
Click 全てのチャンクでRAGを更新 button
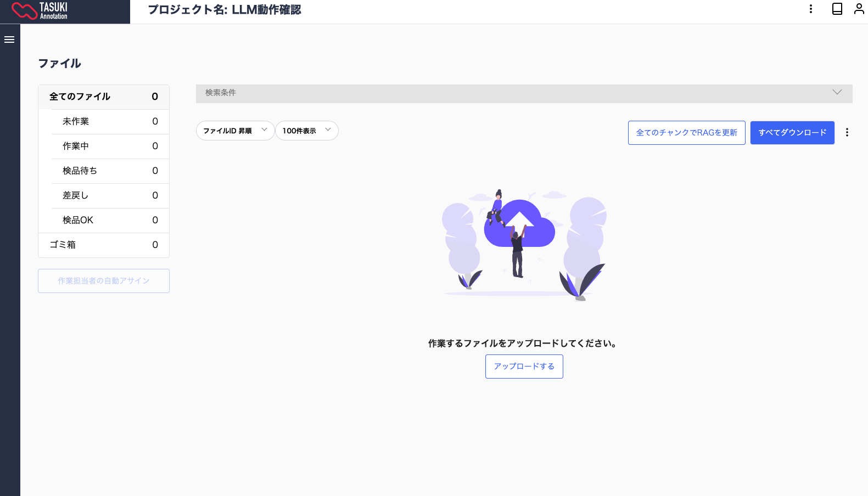(x=686, y=133)
